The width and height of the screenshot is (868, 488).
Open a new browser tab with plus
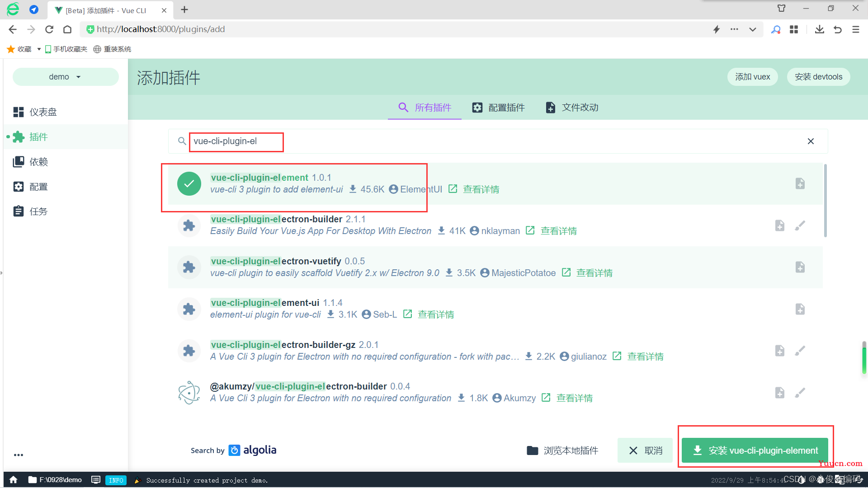pos(184,9)
